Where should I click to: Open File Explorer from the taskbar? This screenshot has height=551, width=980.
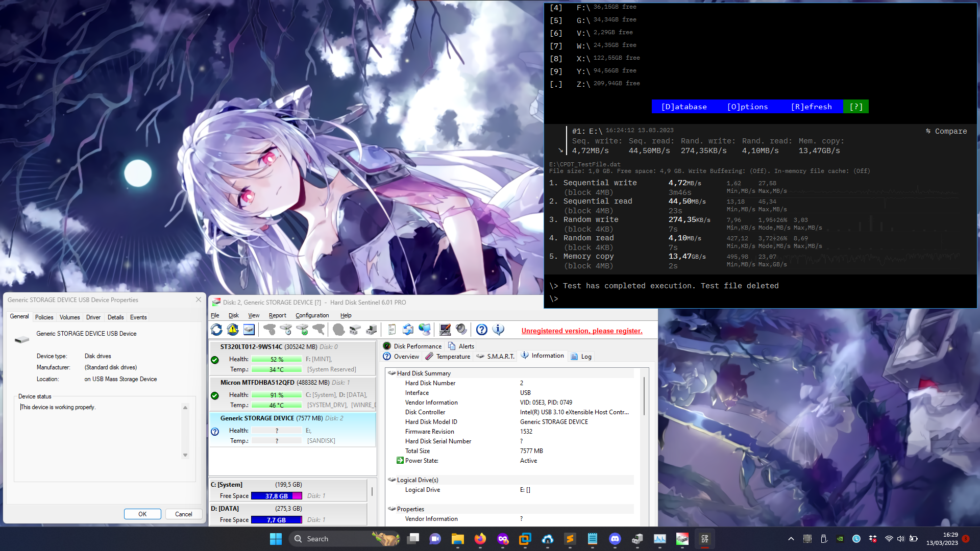point(458,539)
